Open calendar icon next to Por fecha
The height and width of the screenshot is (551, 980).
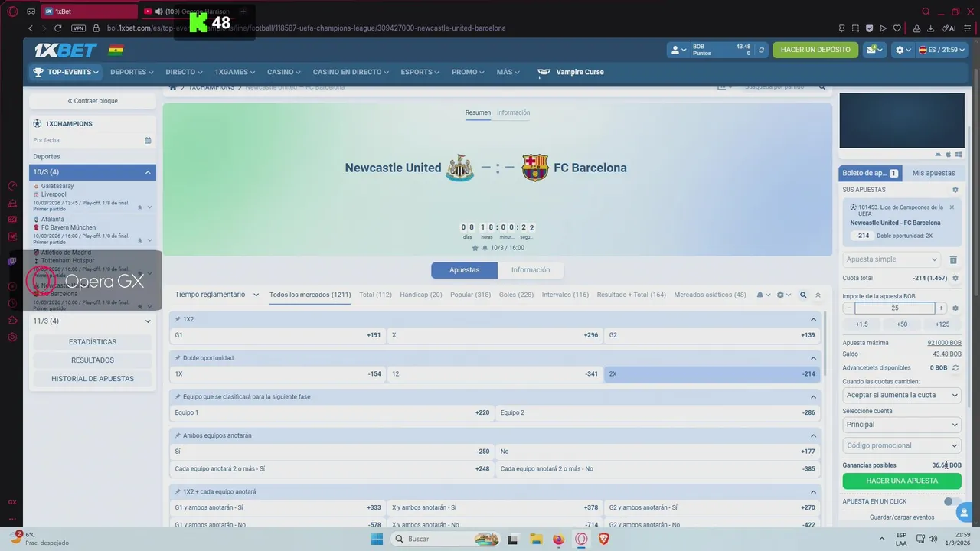click(x=148, y=140)
